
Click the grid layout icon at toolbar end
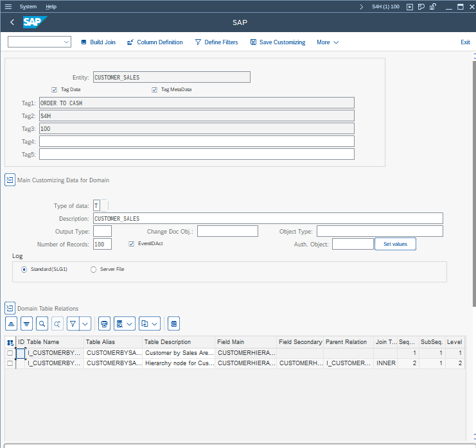pyautogui.click(x=174, y=323)
